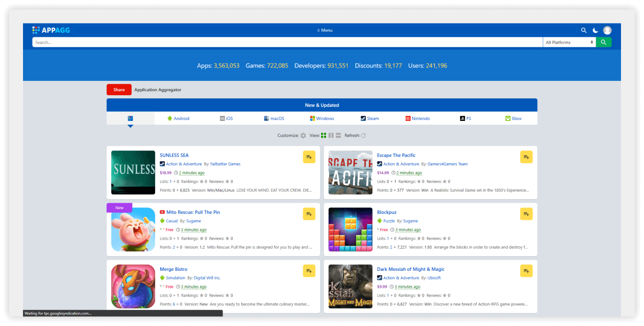The height and width of the screenshot is (326, 644).
Task: Click the $18.99 price of SUNLESS SEA
Action: (166, 173)
